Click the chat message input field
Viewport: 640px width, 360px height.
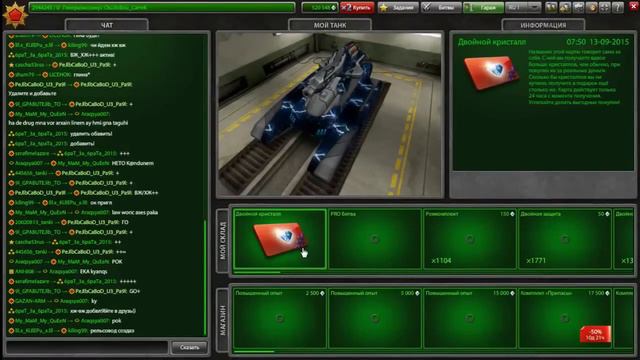[x=87, y=347]
